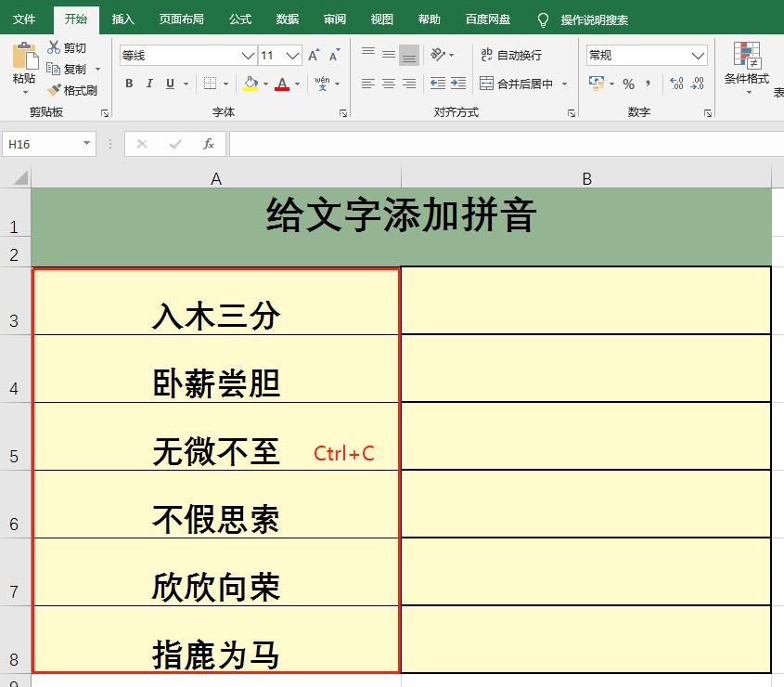Viewport: 784px width, 687px height.
Task: Toggle bold formatting
Action: 129,82
